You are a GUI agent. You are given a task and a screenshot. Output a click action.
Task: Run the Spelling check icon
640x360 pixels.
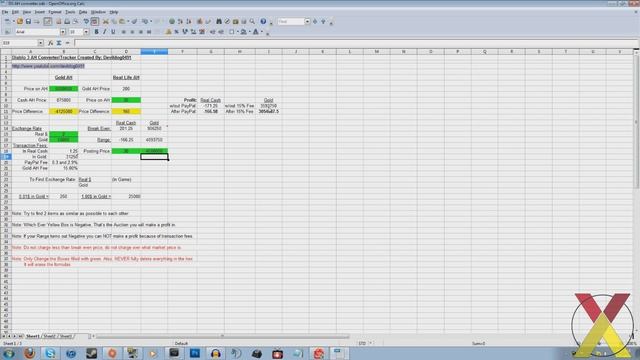point(86,21)
